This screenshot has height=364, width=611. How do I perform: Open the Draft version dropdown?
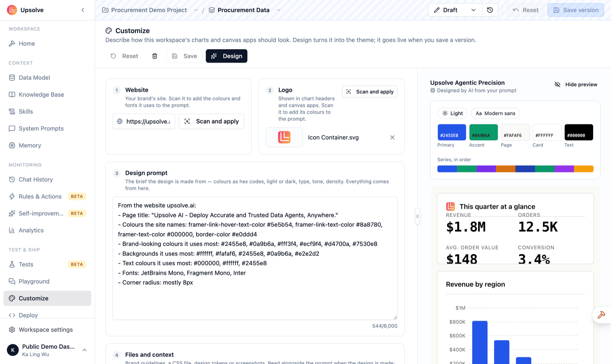click(455, 10)
